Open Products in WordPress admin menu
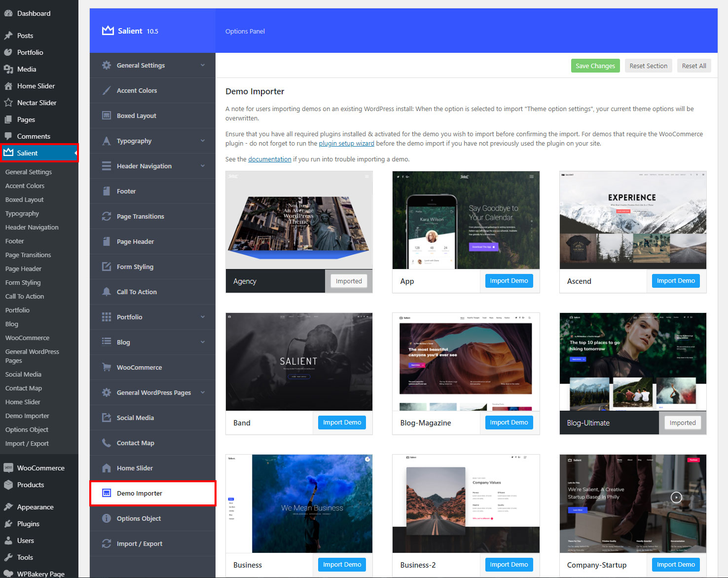Viewport: 728px width, 578px height. pyautogui.click(x=39, y=485)
